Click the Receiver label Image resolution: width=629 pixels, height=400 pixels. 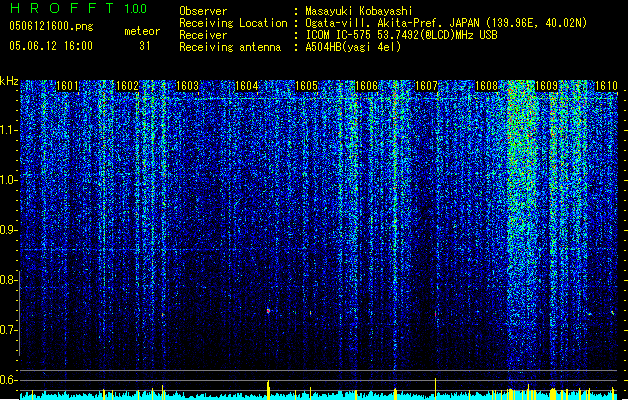click(x=203, y=35)
